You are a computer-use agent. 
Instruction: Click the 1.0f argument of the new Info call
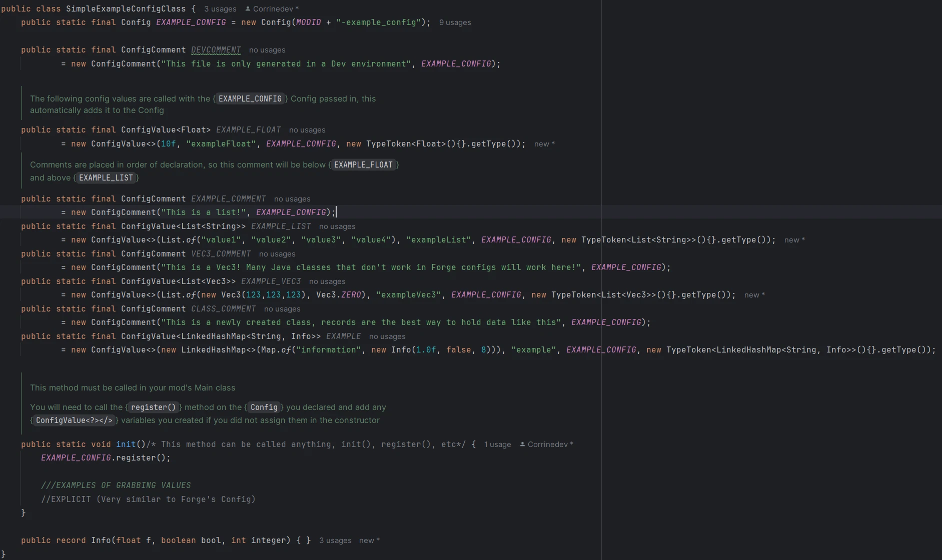(426, 350)
